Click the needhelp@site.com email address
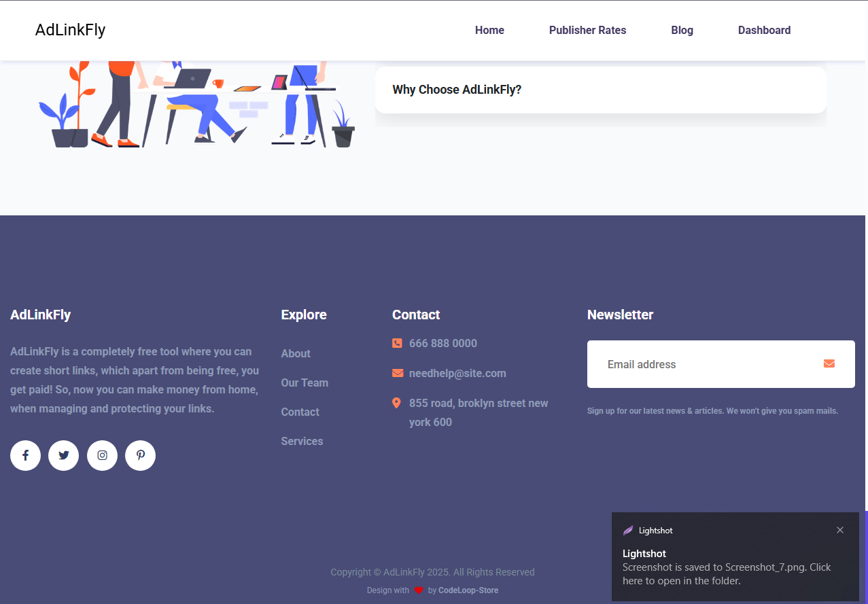868x604 pixels. pyautogui.click(x=457, y=373)
